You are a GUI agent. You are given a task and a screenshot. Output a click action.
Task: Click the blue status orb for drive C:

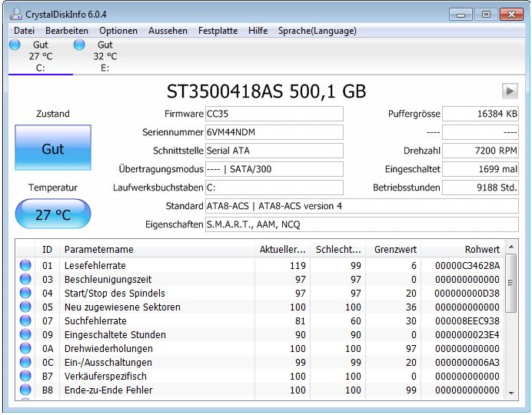(15, 45)
